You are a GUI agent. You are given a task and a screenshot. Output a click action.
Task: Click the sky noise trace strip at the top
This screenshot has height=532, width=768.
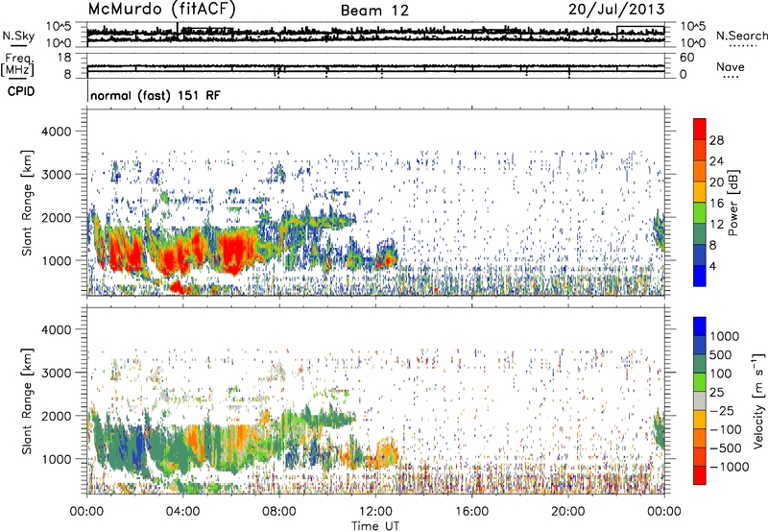[375, 35]
